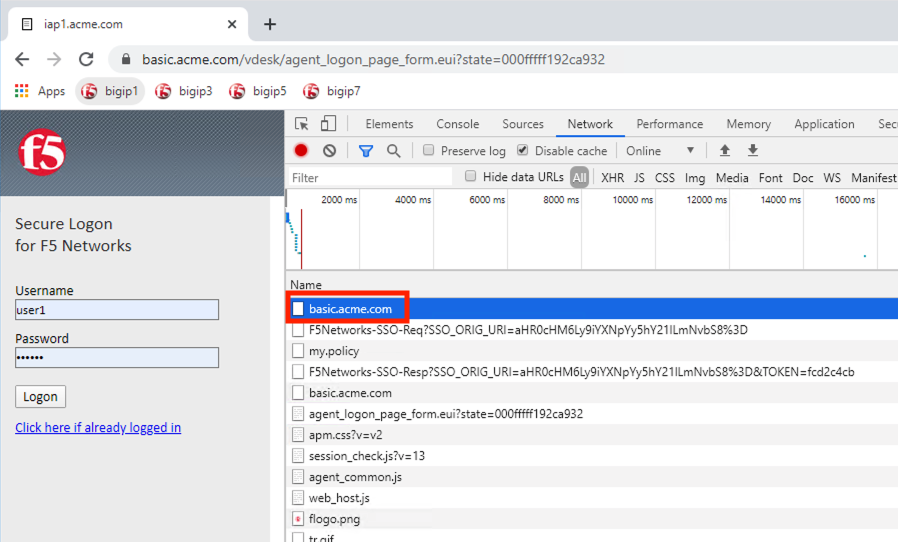Open the bigip3 bookmark

tap(184, 91)
